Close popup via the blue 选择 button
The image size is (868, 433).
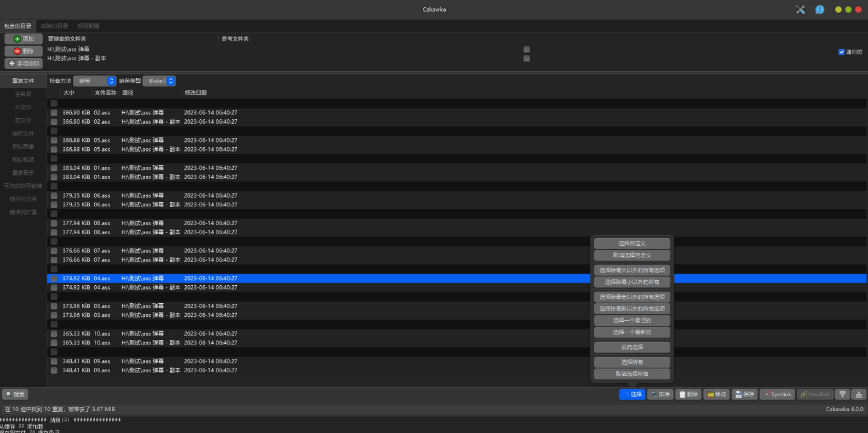[x=632, y=394]
